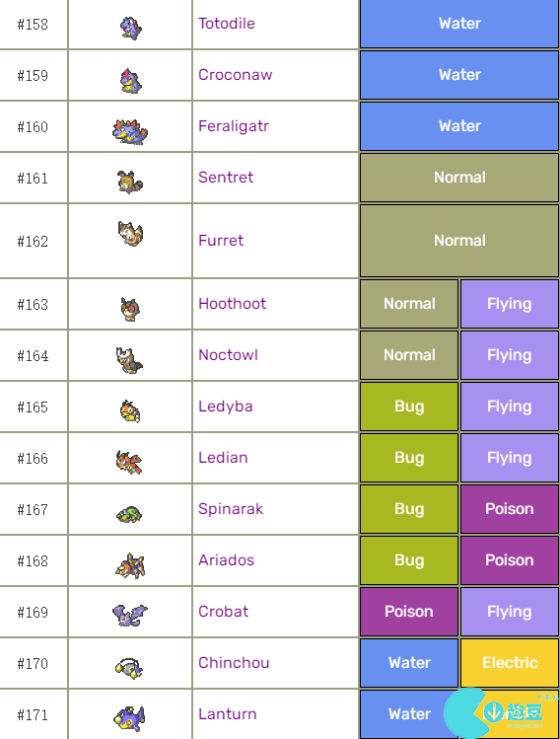Image resolution: width=560 pixels, height=739 pixels.
Task: Click the Feraligatr sprite icon
Action: (x=130, y=131)
